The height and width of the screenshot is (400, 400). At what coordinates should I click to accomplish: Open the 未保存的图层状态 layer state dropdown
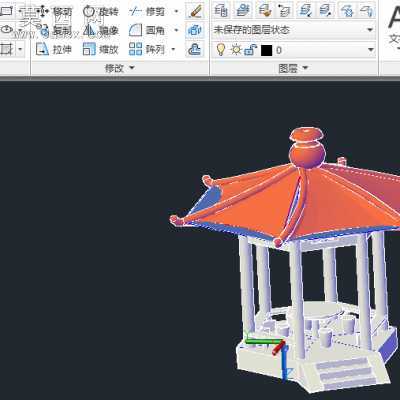coord(370,30)
